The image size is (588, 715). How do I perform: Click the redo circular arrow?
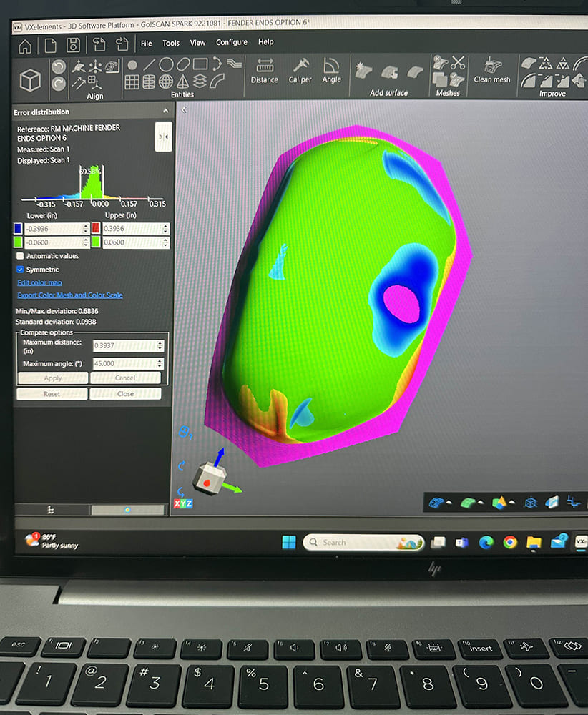click(58, 84)
